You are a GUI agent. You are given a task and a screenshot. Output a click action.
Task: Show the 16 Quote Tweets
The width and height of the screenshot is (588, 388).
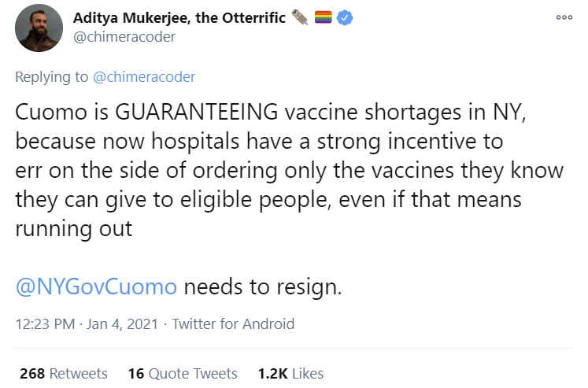(x=183, y=373)
